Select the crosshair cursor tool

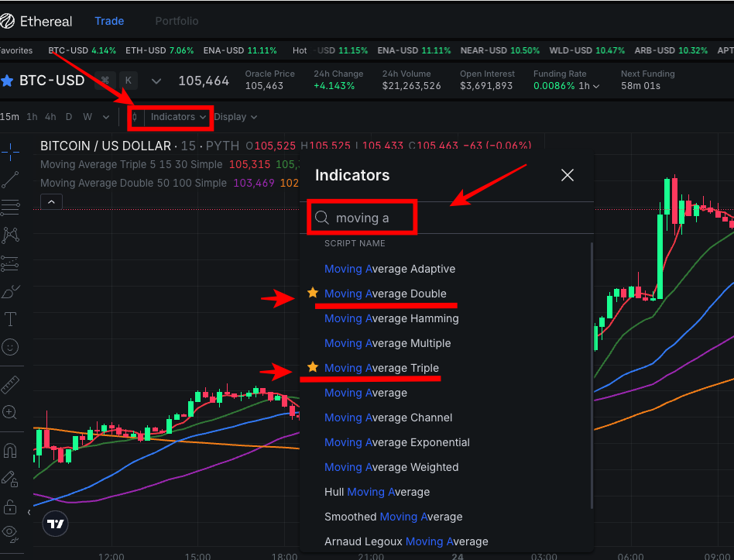click(x=10, y=152)
